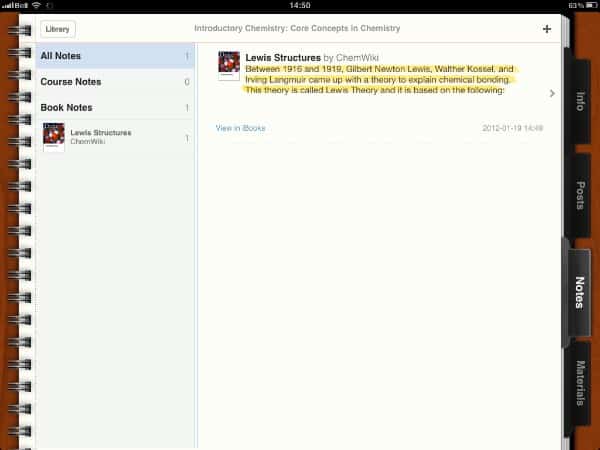Click Lewis Structures cover in note panel
Image resolution: width=600 pixels, height=450 pixels.
tap(229, 65)
